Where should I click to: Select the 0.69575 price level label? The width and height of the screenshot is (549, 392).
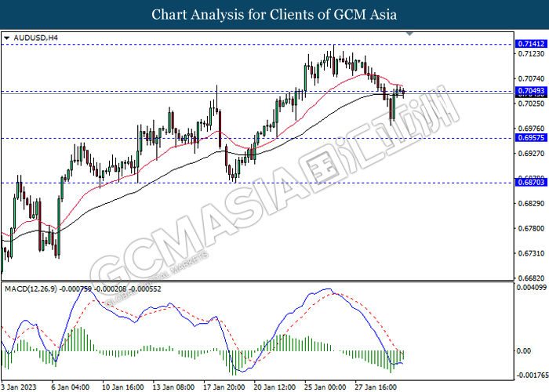(x=531, y=138)
